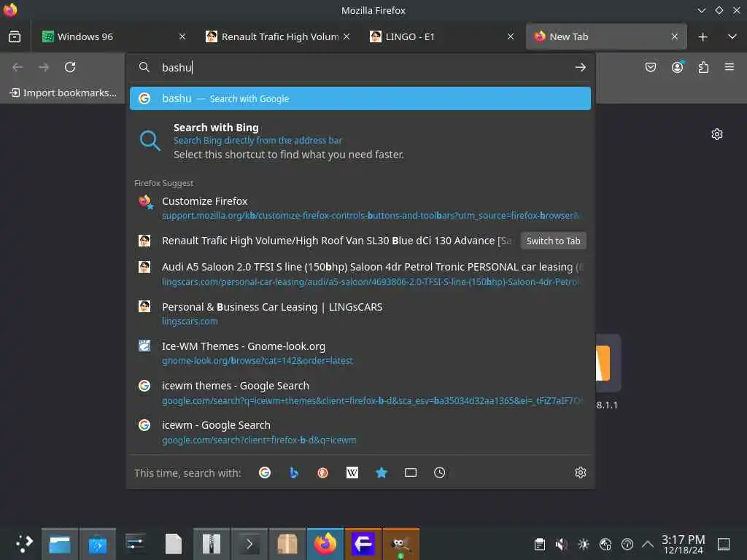
Task: Open the Discover software store in taskbar
Action: (x=97, y=544)
